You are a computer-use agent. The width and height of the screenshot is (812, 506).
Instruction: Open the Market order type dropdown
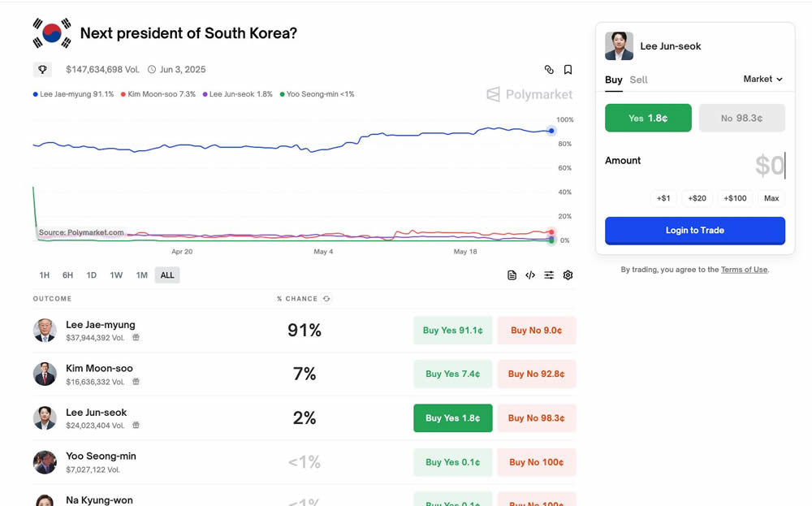[x=762, y=79]
